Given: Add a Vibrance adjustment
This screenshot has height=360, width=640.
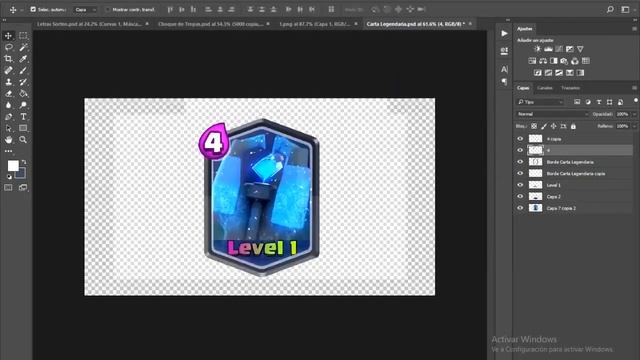Looking at the screenshot, I should pos(580,49).
